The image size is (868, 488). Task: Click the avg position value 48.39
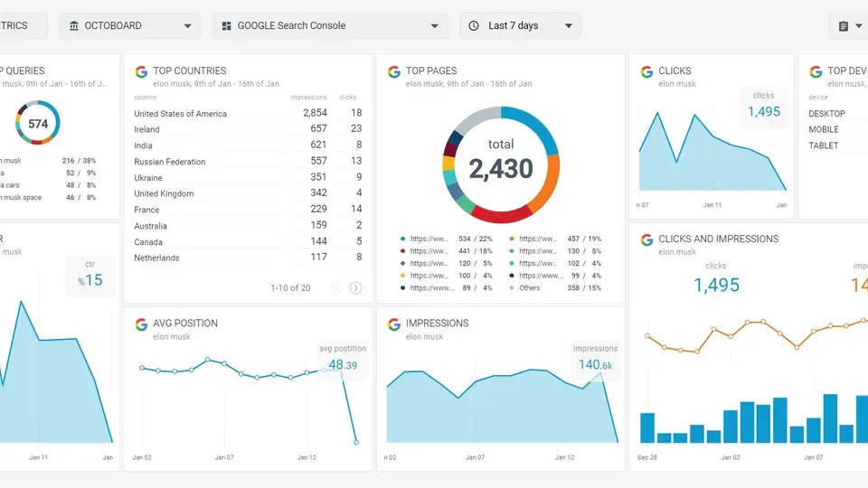343,364
